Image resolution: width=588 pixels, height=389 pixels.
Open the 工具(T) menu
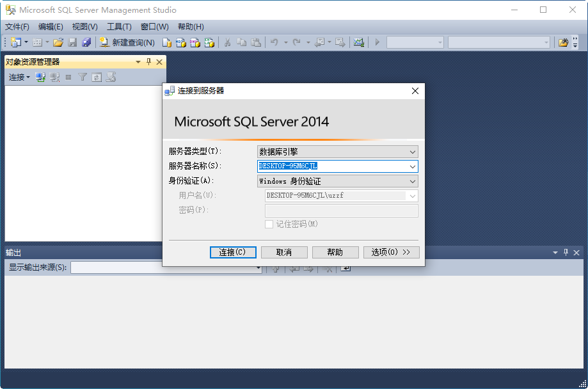pyautogui.click(x=119, y=27)
